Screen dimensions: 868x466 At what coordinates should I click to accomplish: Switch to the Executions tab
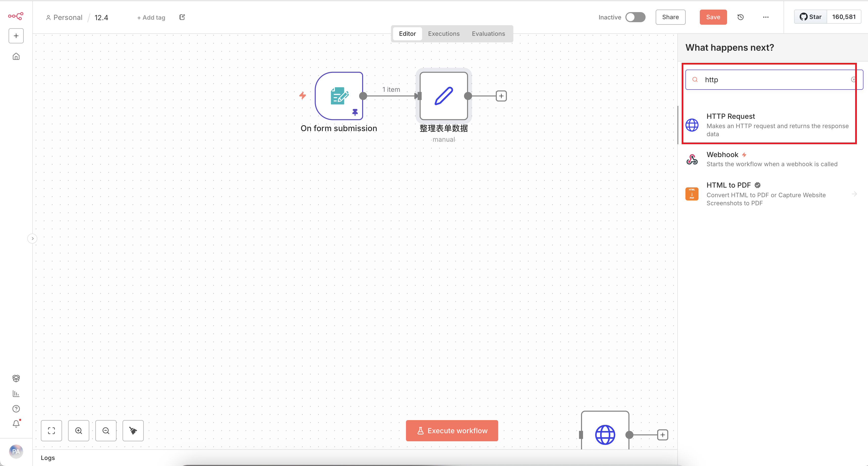pos(443,34)
